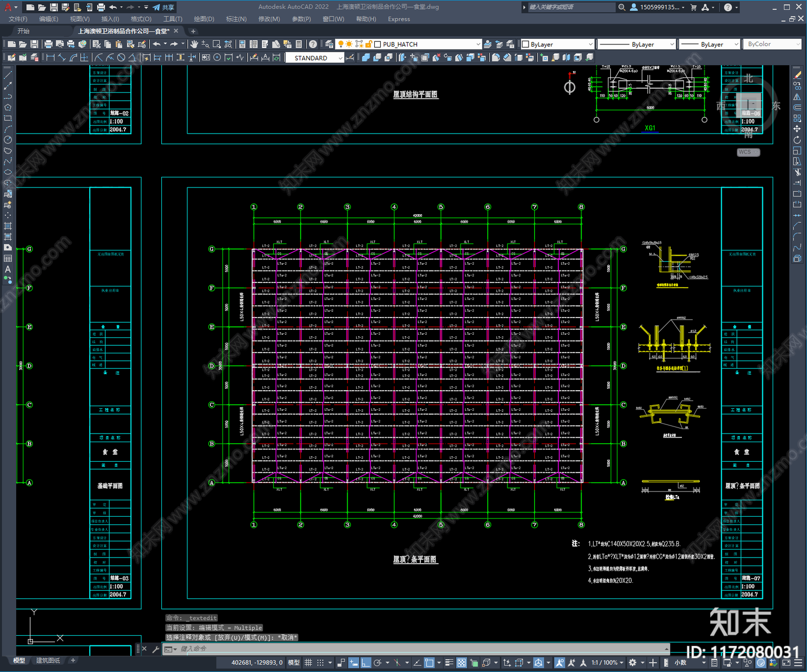Toggle snap mode in status bar
Image resolution: width=807 pixels, height=672 pixels.
(x=320, y=662)
